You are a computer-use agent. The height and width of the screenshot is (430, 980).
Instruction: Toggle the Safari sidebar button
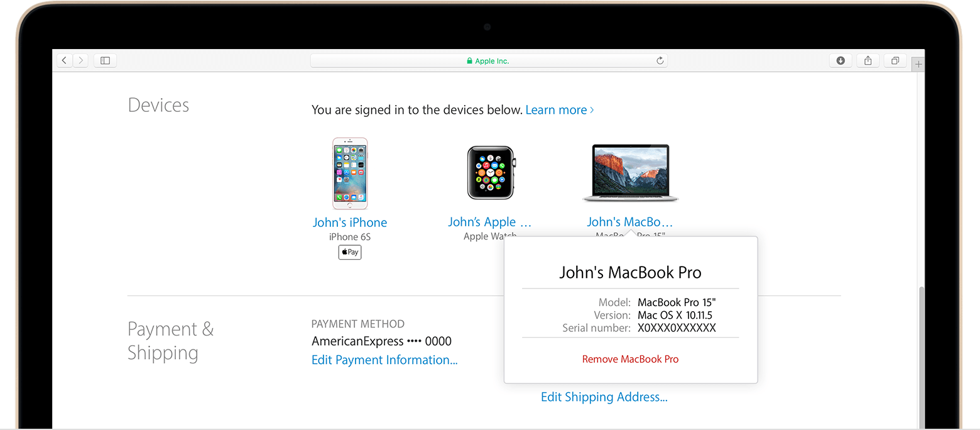(105, 60)
